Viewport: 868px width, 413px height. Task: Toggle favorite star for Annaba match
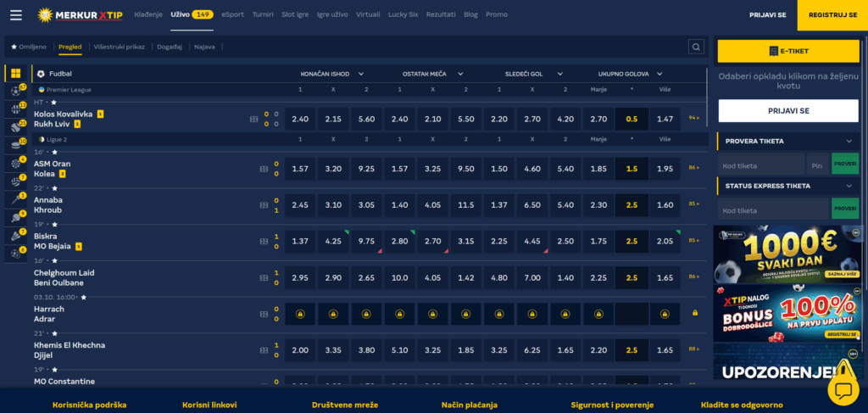click(x=54, y=188)
